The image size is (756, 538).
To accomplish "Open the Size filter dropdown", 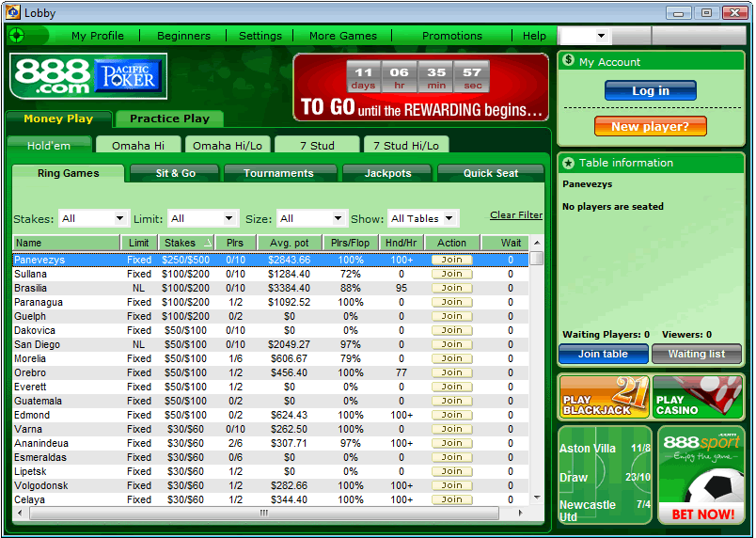I will [311, 218].
